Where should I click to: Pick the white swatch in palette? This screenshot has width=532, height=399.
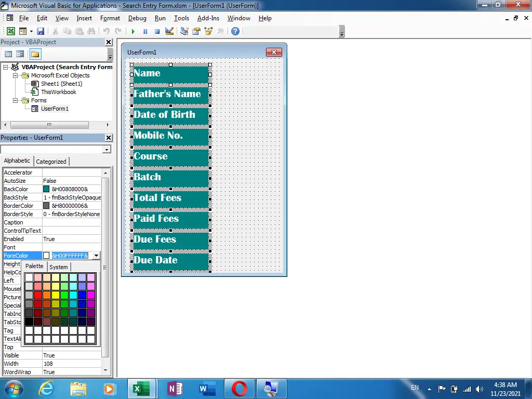(29, 277)
